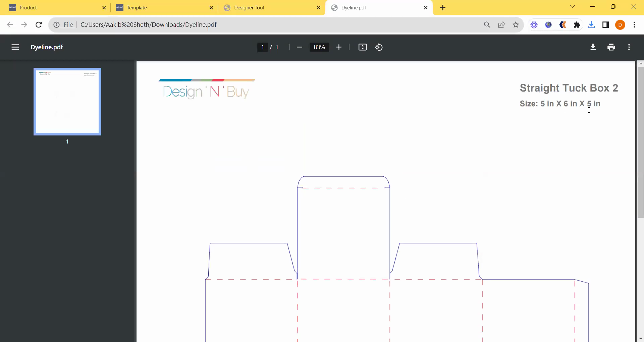This screenshot has height=342, width=644.
Task: Open the browser extensions puzzle icon
Action: [577, 25]
